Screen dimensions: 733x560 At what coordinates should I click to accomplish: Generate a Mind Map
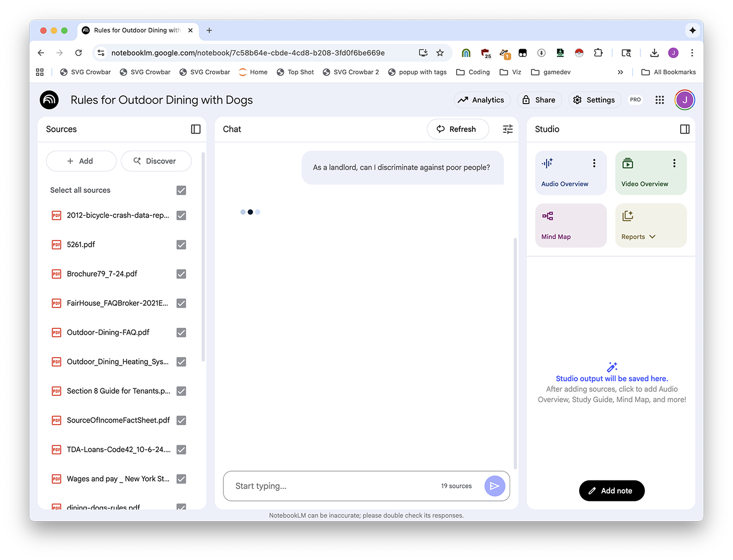570,225
